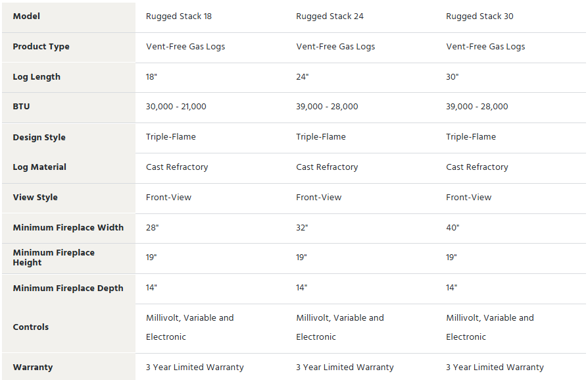Screen dimensions: 588x380
Task: Select the Product Type row label
Action: coord(41,47)
